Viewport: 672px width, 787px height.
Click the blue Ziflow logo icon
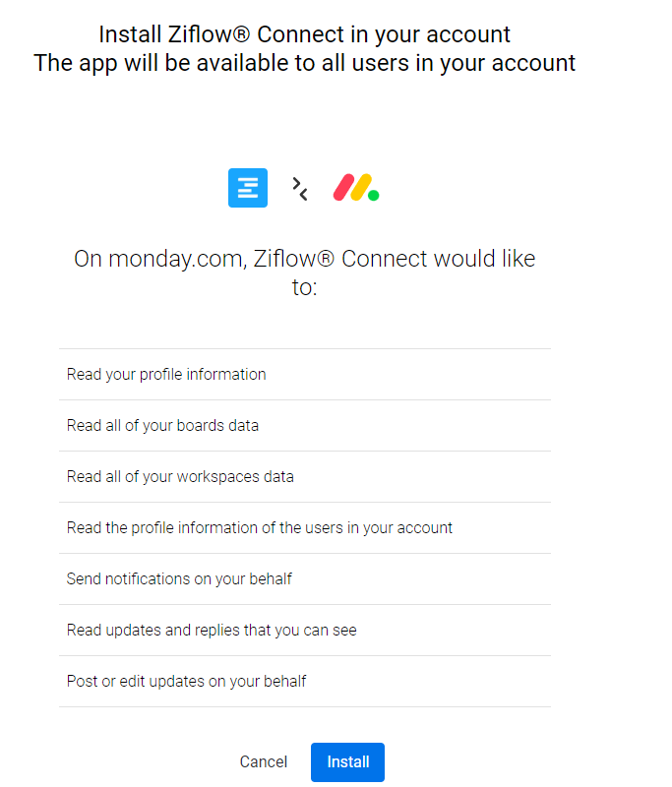tap(248, 188)
